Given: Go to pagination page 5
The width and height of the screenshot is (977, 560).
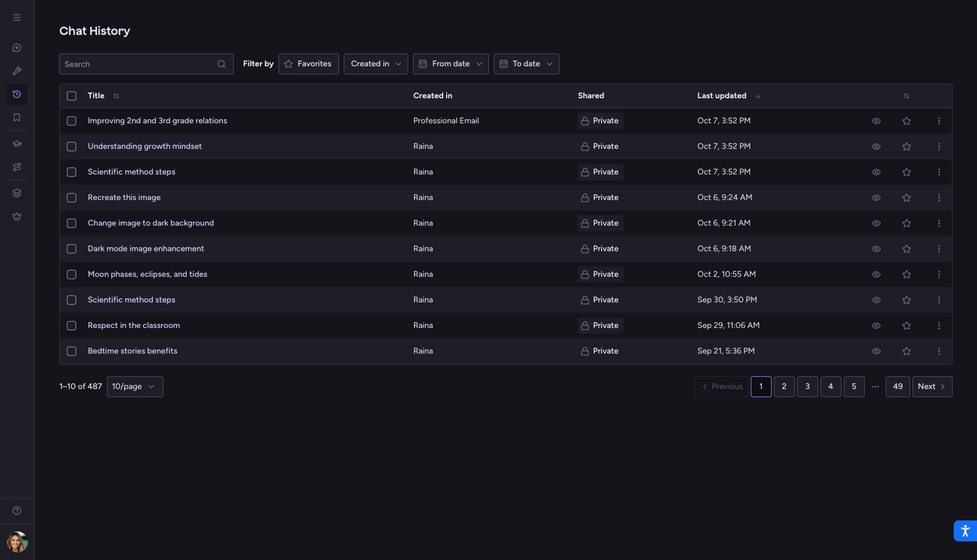Looking at the screenshot, I should tap(854, 387).
